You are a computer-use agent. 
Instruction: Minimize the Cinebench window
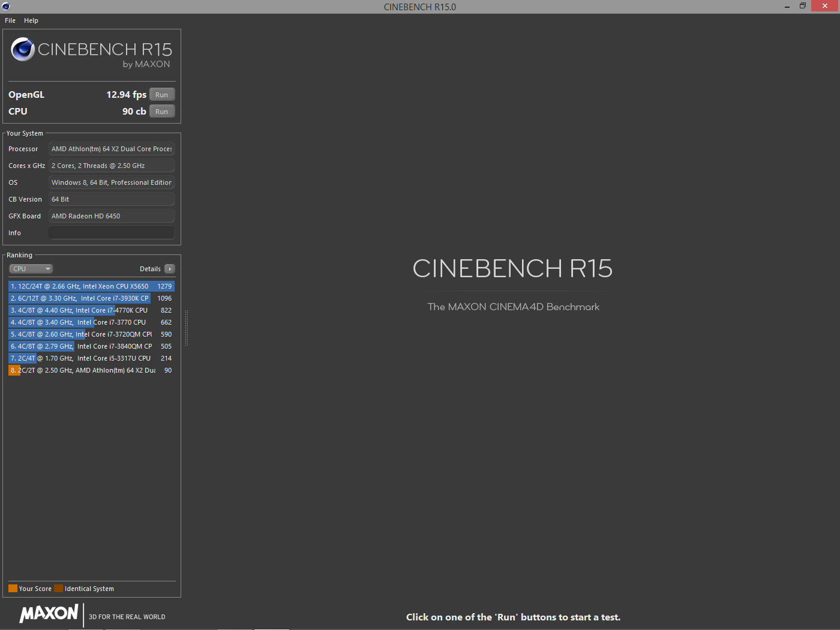tap(787, 6)
